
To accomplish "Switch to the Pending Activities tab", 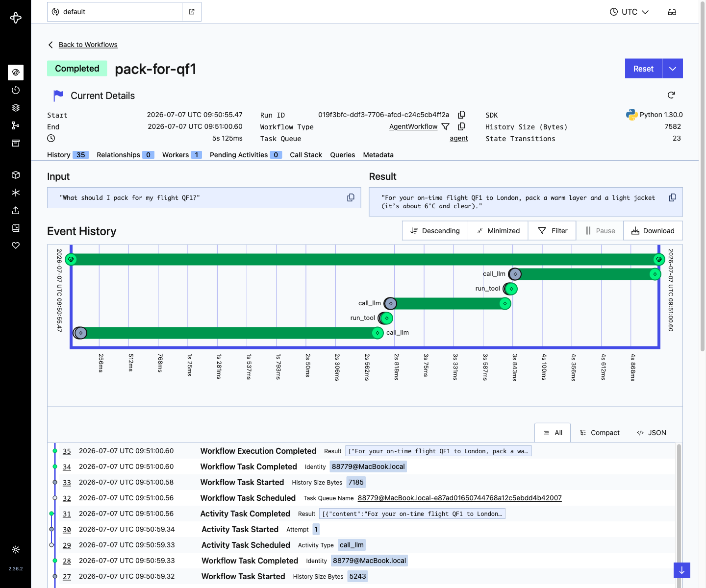I will point(246,155).
